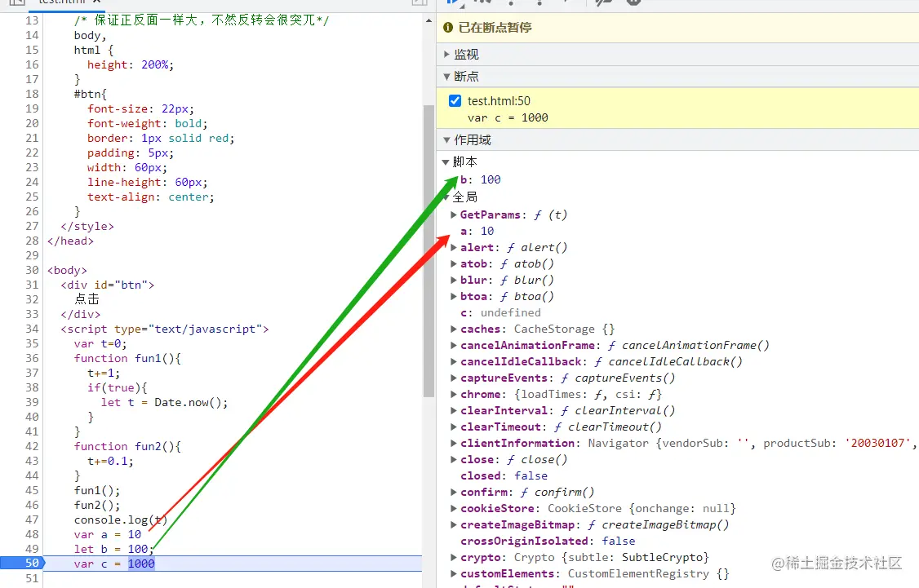
Task: Open the test.html:50 breakpoint location
Action: click(499, 101)
